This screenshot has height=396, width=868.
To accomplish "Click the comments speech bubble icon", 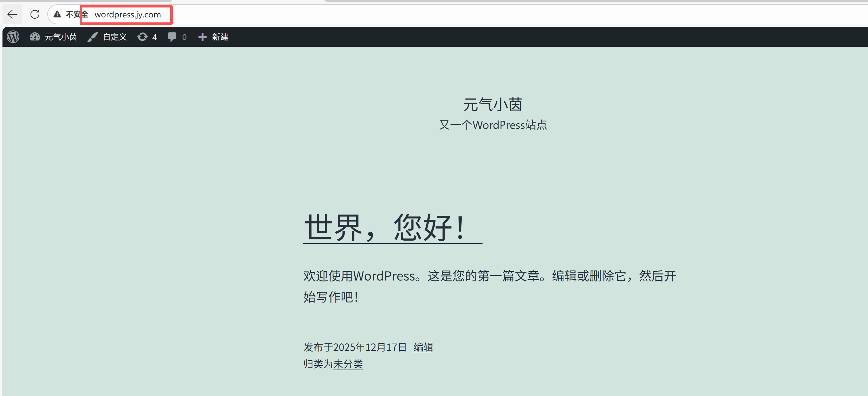I will click(172, 37).
